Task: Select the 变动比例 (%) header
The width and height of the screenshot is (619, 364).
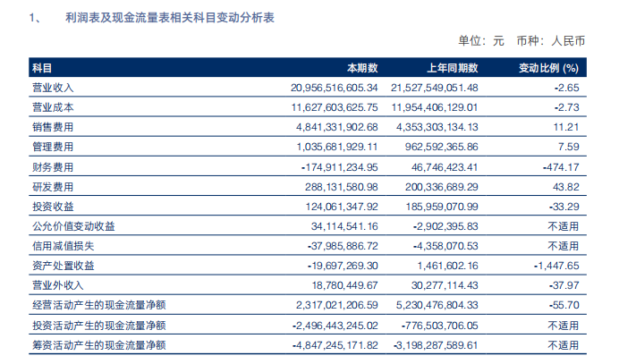Action: 548,68
